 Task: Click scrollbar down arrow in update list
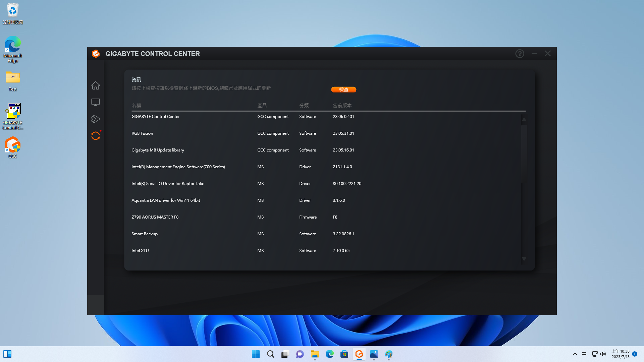pos(524,259)
